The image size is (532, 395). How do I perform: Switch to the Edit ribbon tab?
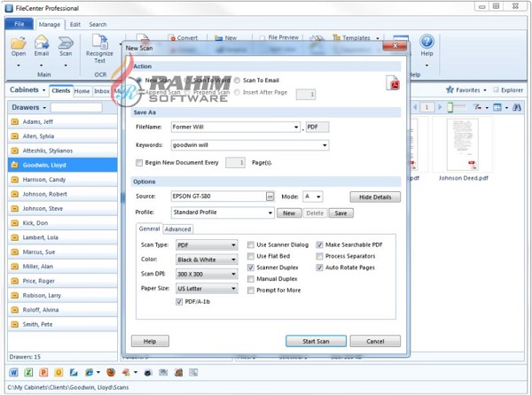pyautogui.click(x=75, y=25)
